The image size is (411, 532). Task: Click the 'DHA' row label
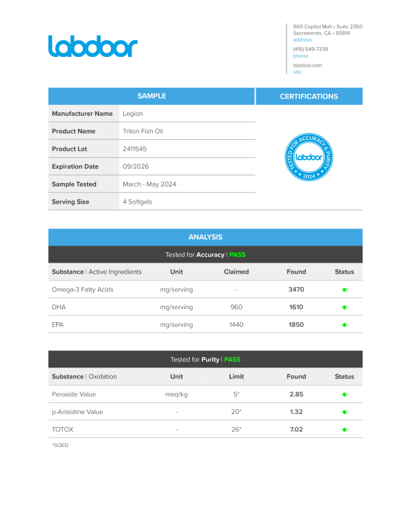(x=59, y=307)
